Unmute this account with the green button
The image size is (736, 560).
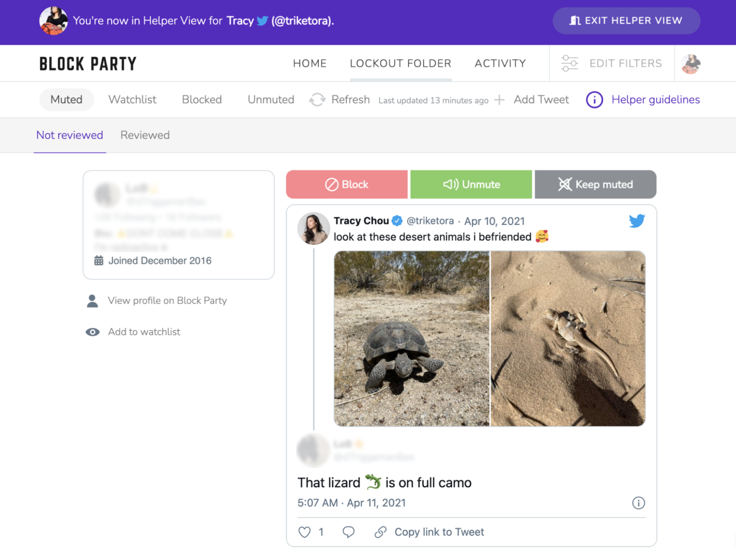point(471,184)
